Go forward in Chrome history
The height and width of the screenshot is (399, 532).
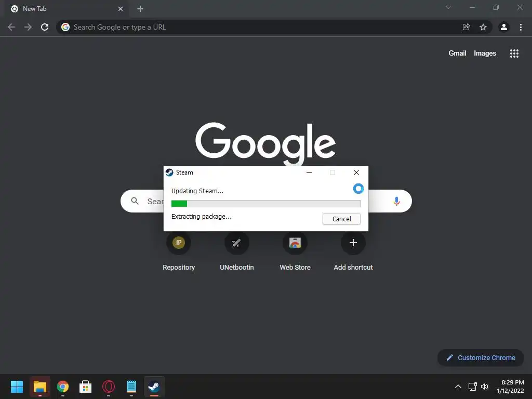coord(28,27)
